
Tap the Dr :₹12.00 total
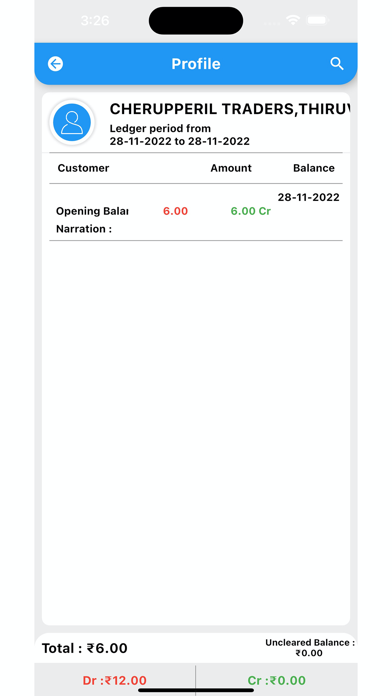point(115,680)
